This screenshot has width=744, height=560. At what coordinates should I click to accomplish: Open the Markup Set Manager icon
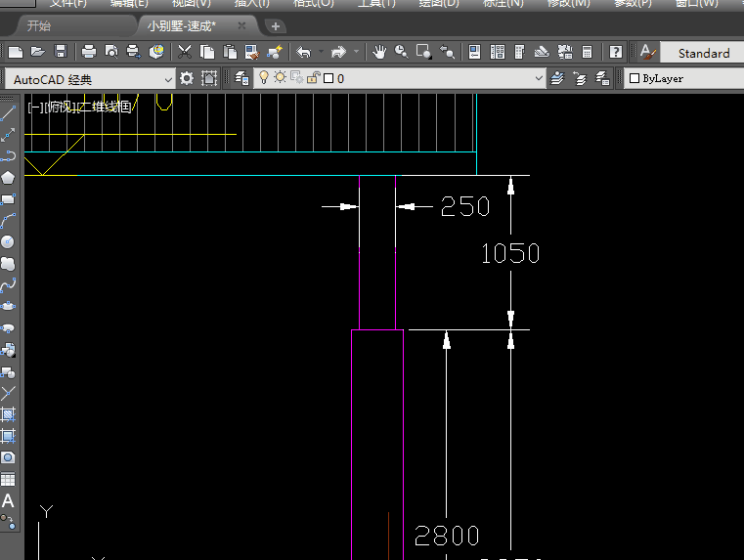[565, 51]
